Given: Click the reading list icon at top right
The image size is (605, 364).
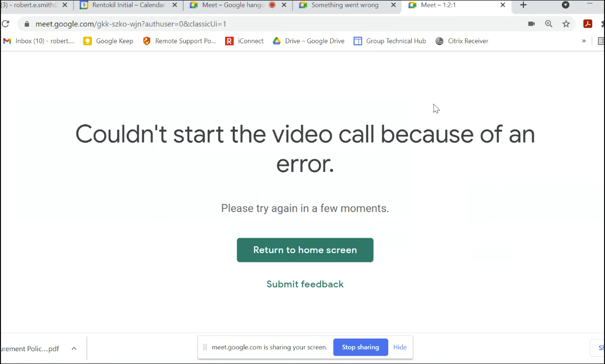Looking at the screenshot, I should (602, 41).
